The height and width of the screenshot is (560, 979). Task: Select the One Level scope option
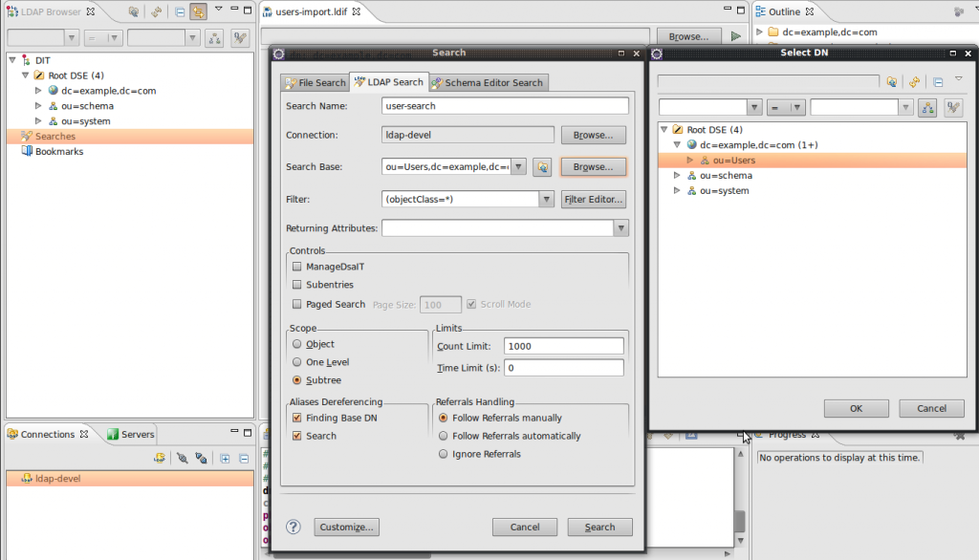click(x=296, y=363)
